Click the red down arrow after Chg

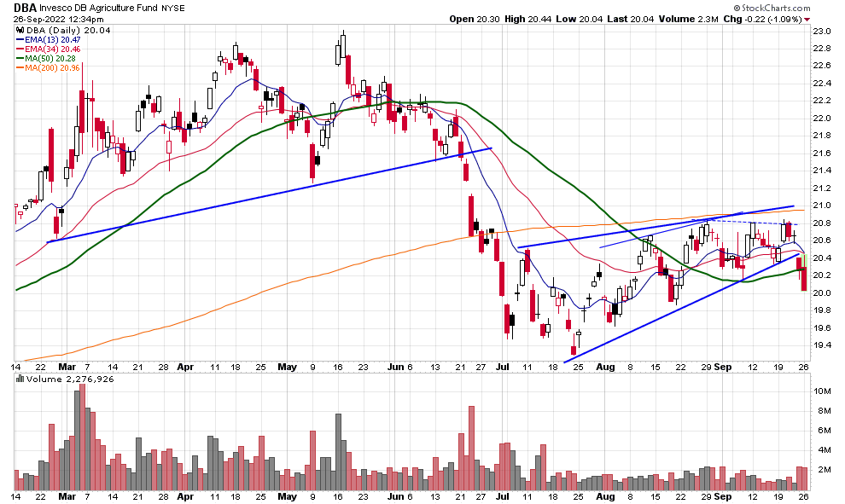(x=807, y=20)
